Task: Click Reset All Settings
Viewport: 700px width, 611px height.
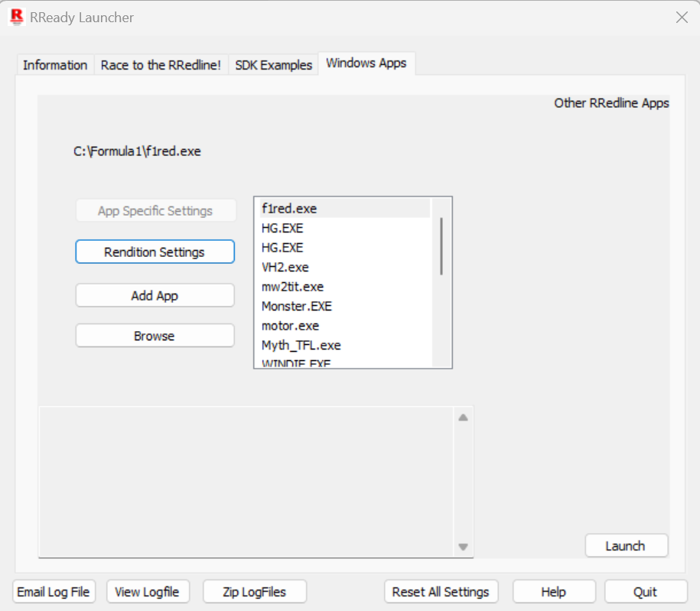Action: (x=441, y=592)
